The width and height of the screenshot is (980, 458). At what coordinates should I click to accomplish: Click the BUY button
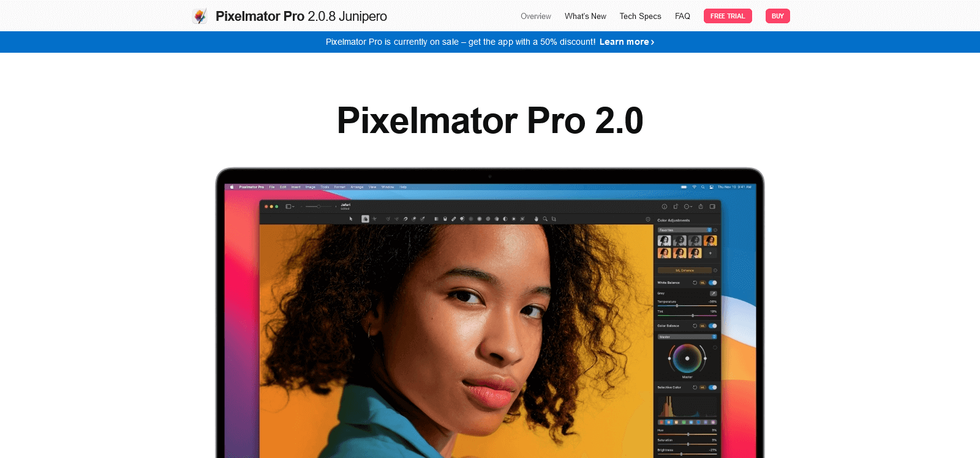tap(778, 16)
